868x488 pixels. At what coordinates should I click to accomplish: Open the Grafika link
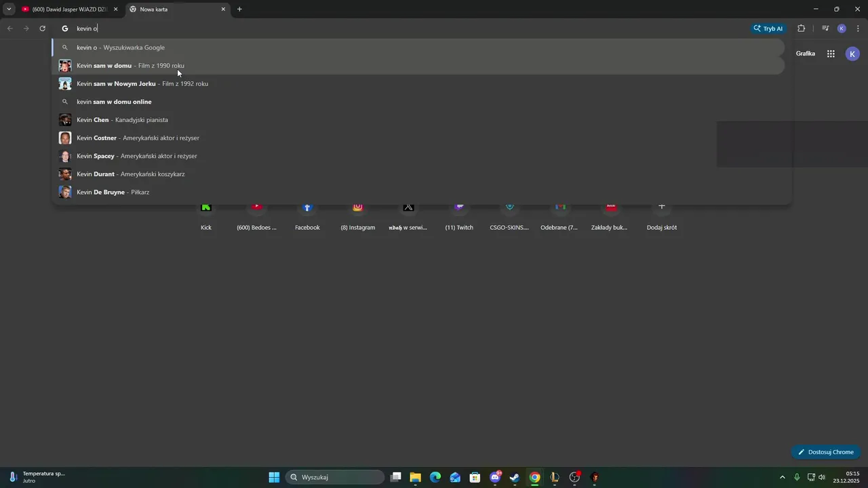806,54
